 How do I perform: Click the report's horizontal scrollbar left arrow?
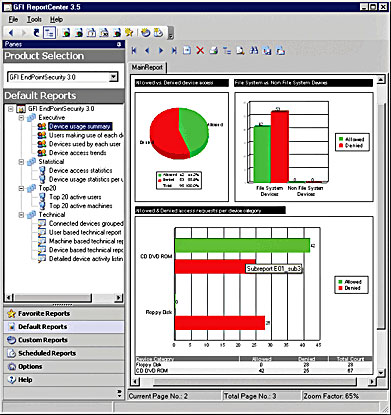[x=135, y=381]
